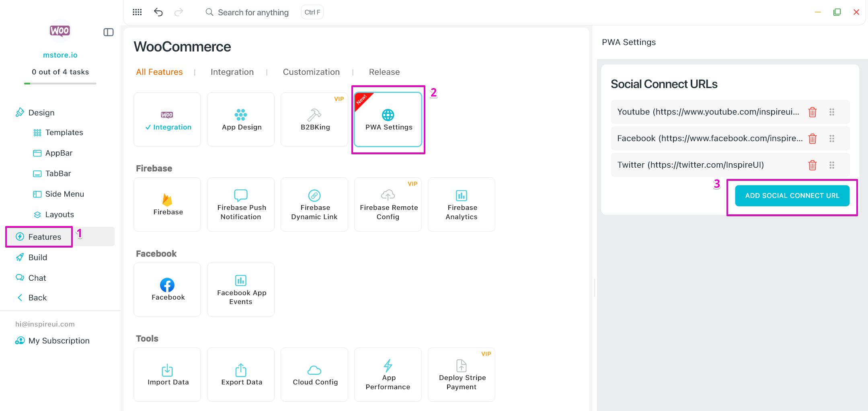
Task: Click Add Social Connect URL button
Action: [x=792, y=196]
